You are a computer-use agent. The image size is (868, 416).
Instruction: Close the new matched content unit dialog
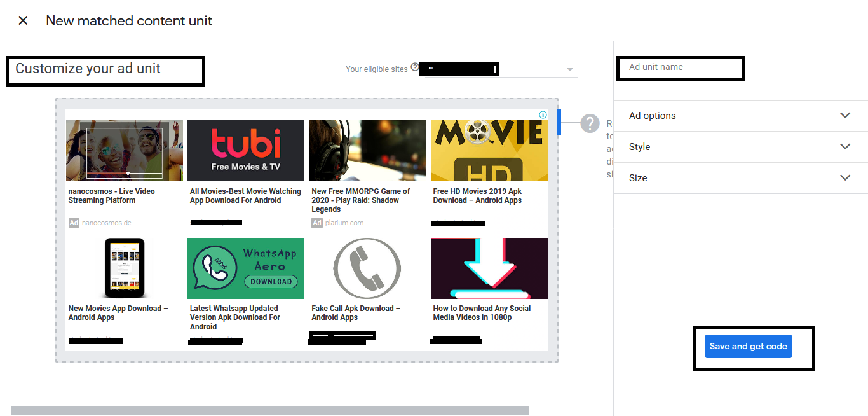pos(23,20)
